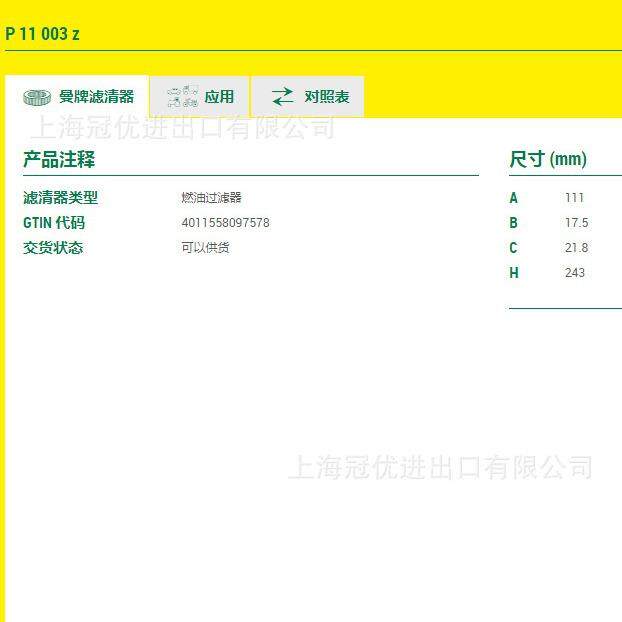This screenshot has width=622, height=622.
Task: Click the vehicles icon on 应用 tab
Action: pyautogui.click(x=182, y=96)
